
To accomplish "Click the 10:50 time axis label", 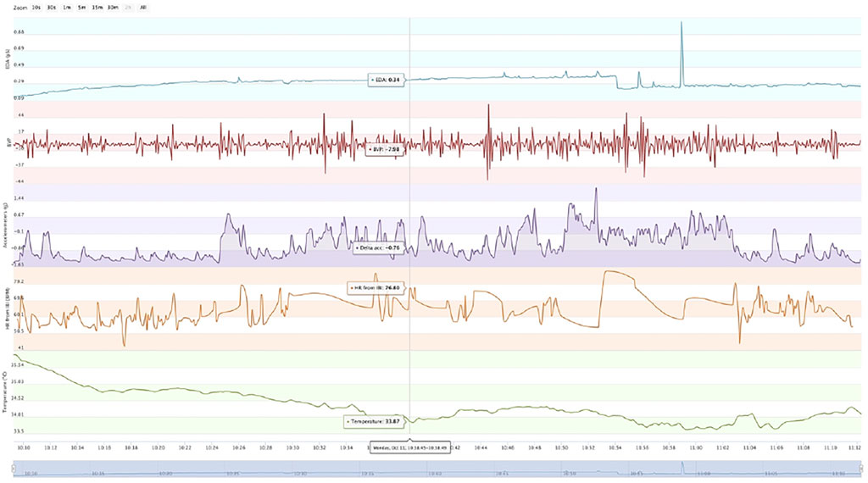I will (561, 447).
